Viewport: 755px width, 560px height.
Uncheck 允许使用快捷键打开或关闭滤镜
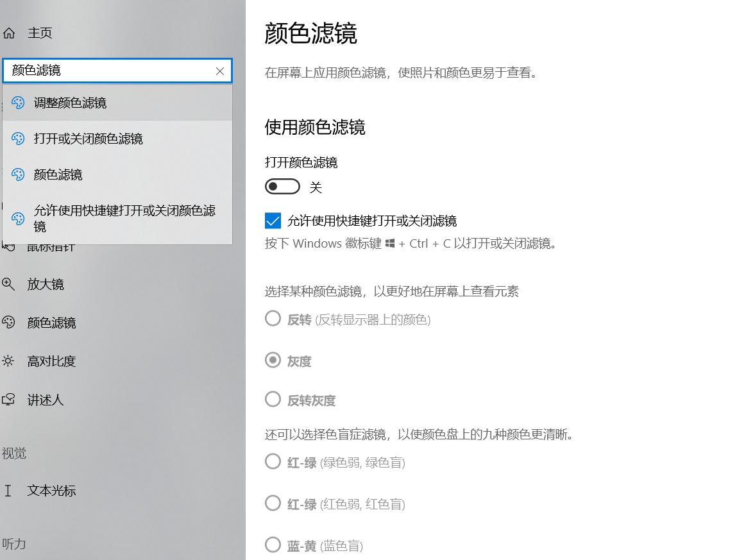(x=273, y=221)
